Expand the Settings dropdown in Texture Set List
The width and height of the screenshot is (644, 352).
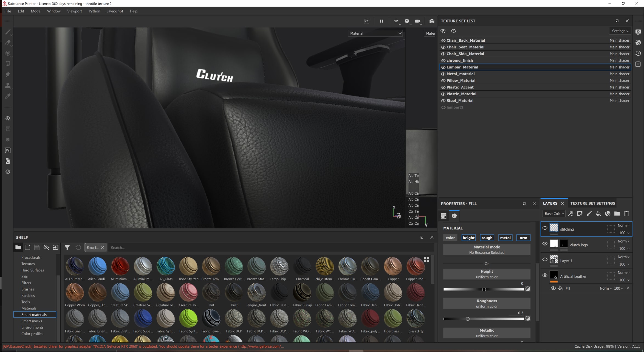(620, 31)
